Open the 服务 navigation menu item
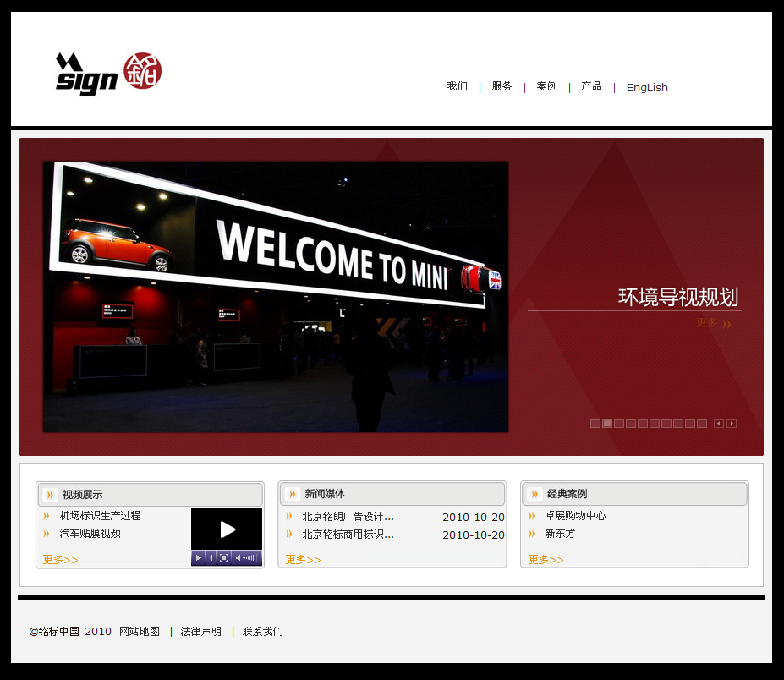 502,86
